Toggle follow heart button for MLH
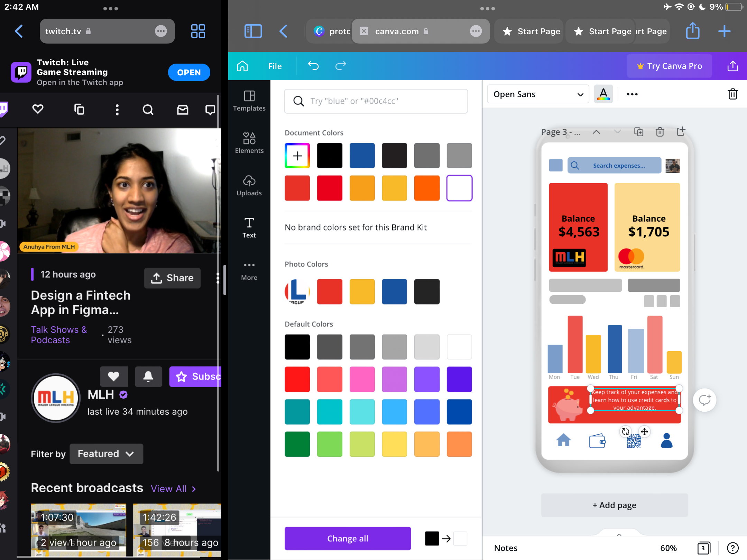This screenshot has width=747, height=560. click(x=114, y=376)
